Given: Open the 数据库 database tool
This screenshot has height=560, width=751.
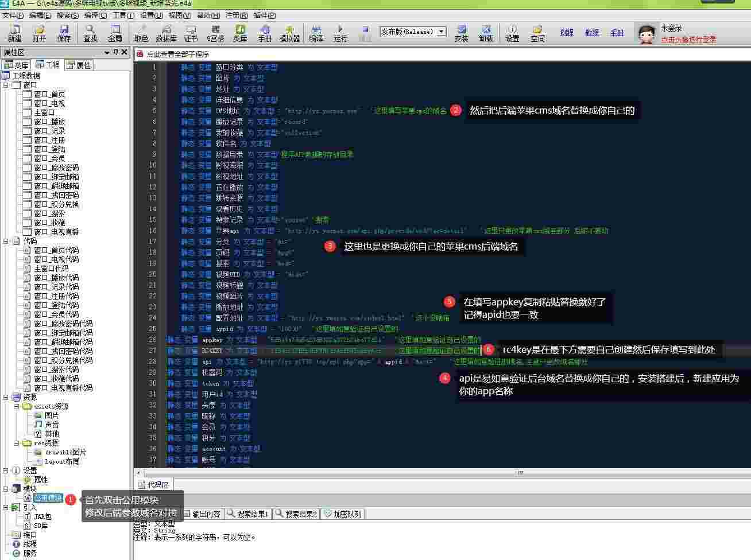Looking at the screenshot, I should 166,33.
